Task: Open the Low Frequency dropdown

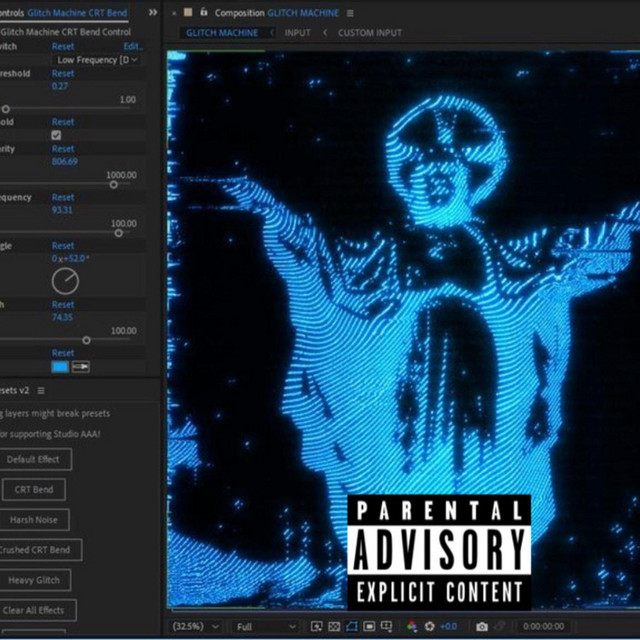Action: (x=97, y=60)
